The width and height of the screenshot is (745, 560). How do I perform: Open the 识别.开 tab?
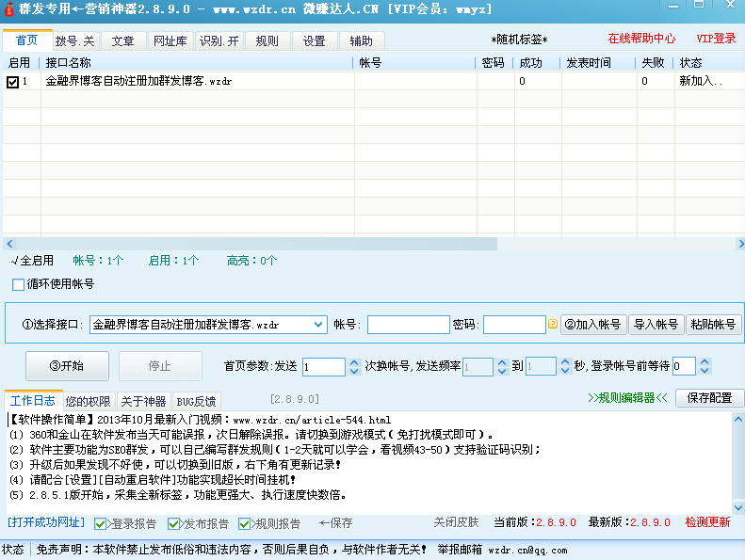[x=219, y=41]
